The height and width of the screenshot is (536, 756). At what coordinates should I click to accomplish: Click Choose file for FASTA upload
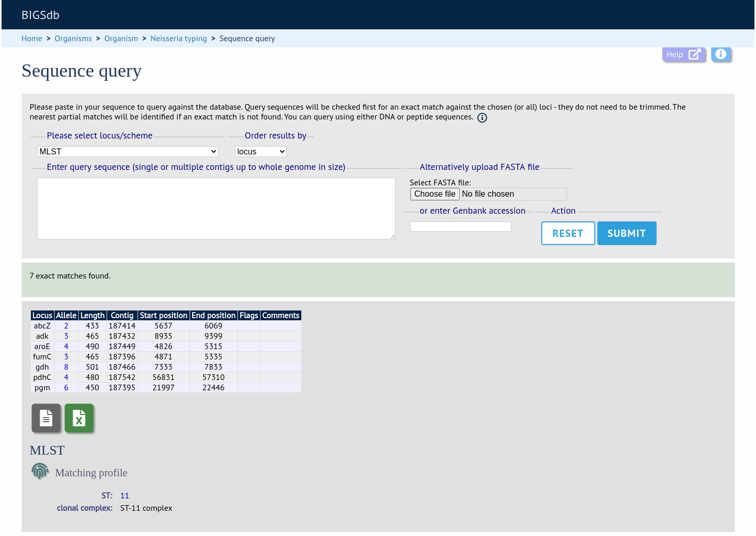coord(435,194)
